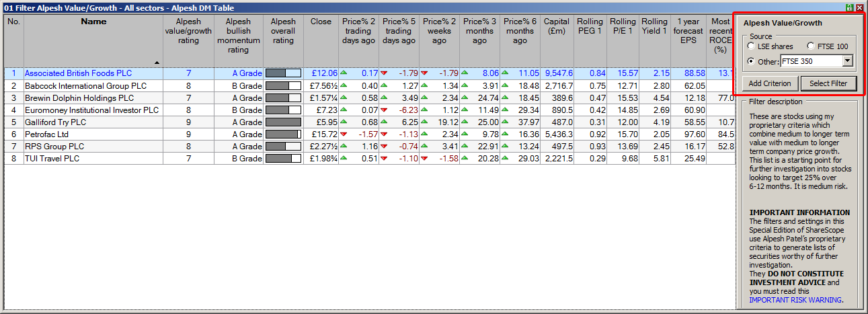Select the FTSE 100 source option

point(827,46)
